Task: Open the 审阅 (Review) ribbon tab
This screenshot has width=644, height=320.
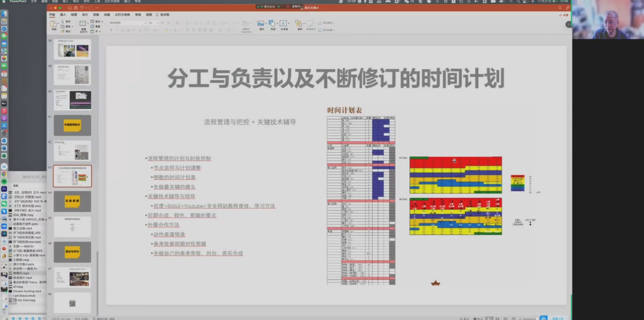Action: 138,14
